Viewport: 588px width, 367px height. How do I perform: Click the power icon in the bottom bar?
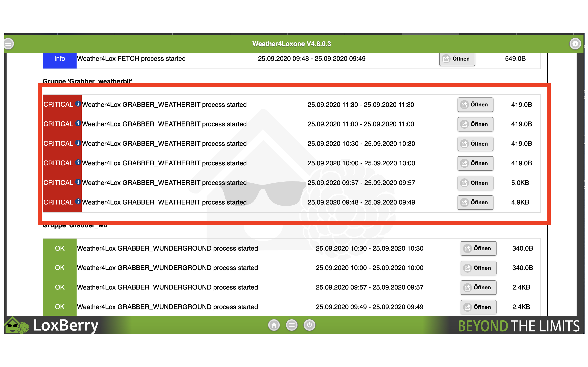coord(309,325)
